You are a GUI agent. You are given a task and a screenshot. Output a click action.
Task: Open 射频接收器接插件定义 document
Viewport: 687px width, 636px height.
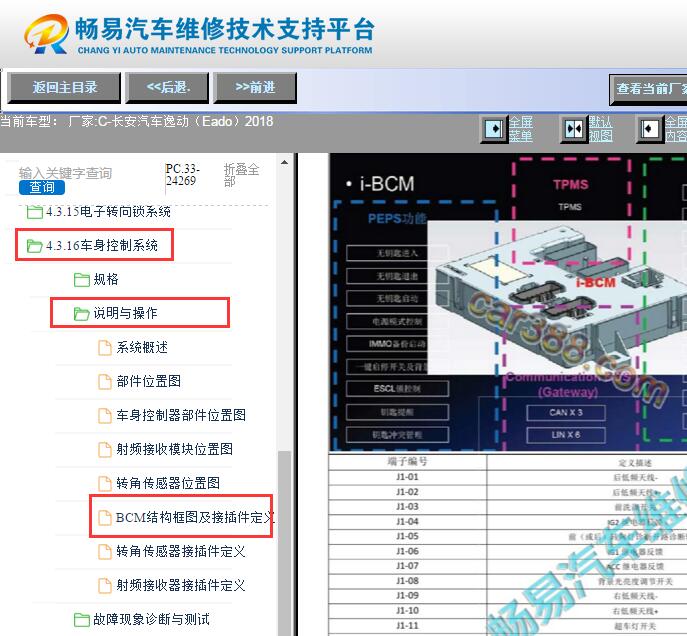click(181, 585)
